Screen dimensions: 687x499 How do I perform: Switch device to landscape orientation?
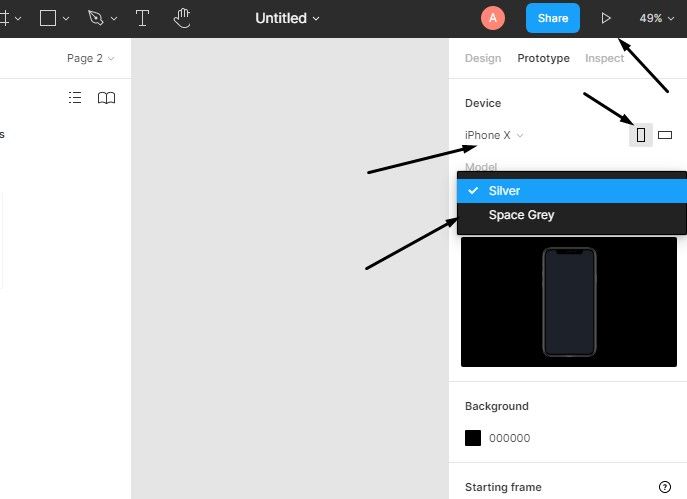[665, 135]
